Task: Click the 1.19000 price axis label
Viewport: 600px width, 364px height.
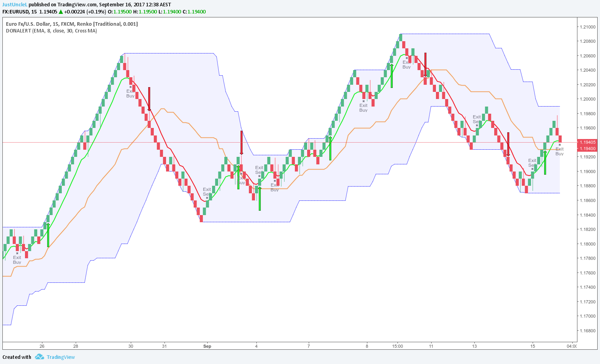Action: coord(587,172)
